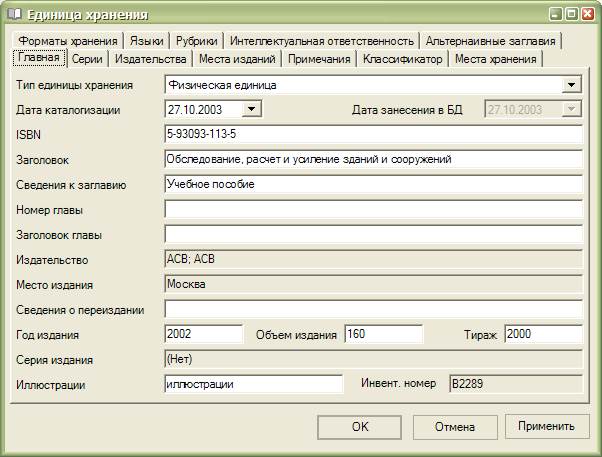This screenshot has height=457, width=602.
Task: Go to the Примечания tab
Action: tap(320, 60)
